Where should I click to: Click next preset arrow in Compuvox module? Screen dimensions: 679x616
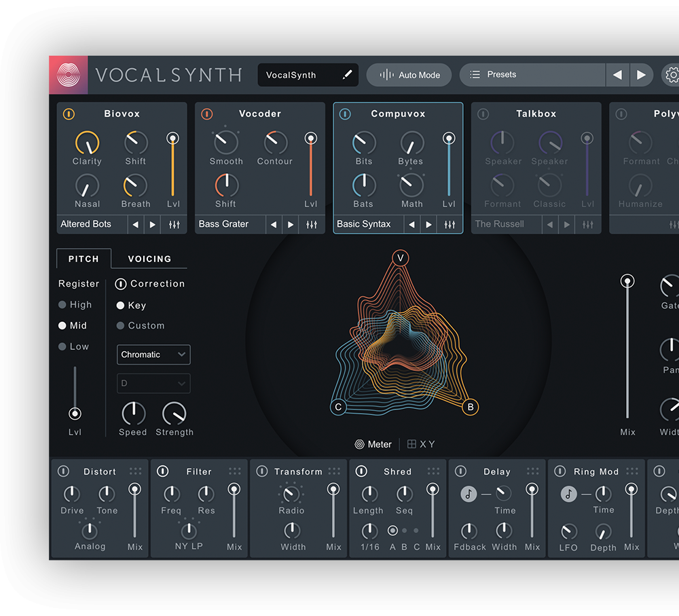[428, 224]
